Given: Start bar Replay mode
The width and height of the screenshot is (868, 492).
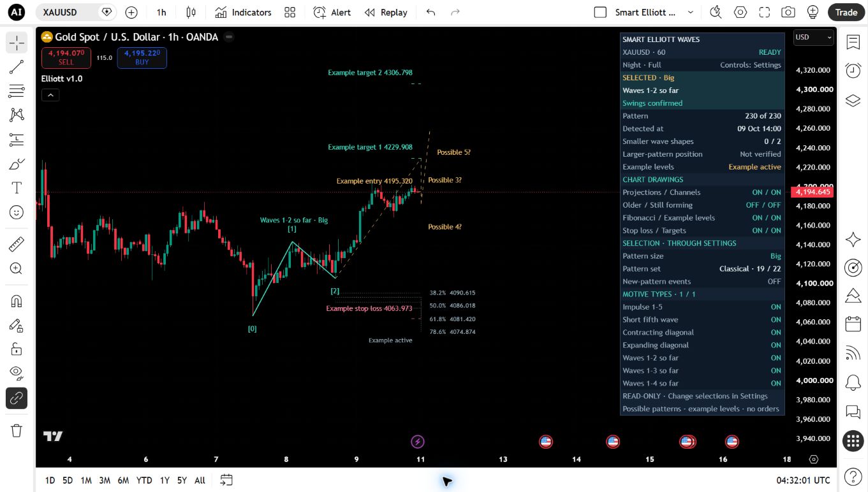Looking at the screenshot, I should (386, 12).
